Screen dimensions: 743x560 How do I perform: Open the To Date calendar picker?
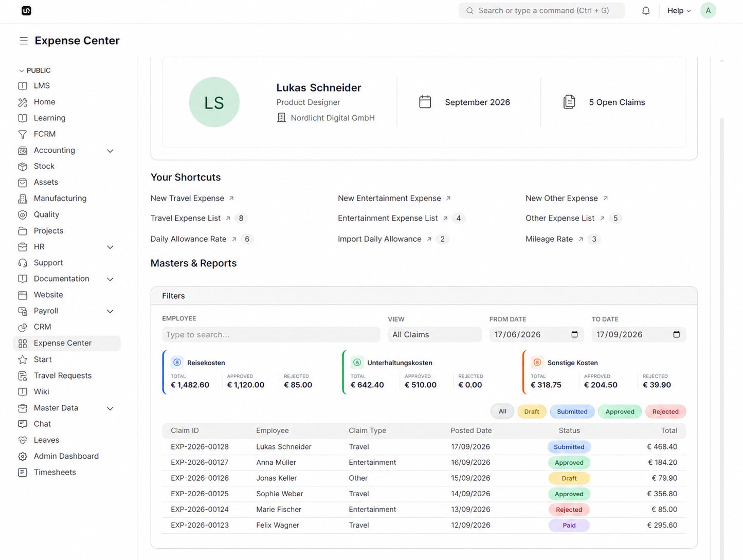click(676, 335)
